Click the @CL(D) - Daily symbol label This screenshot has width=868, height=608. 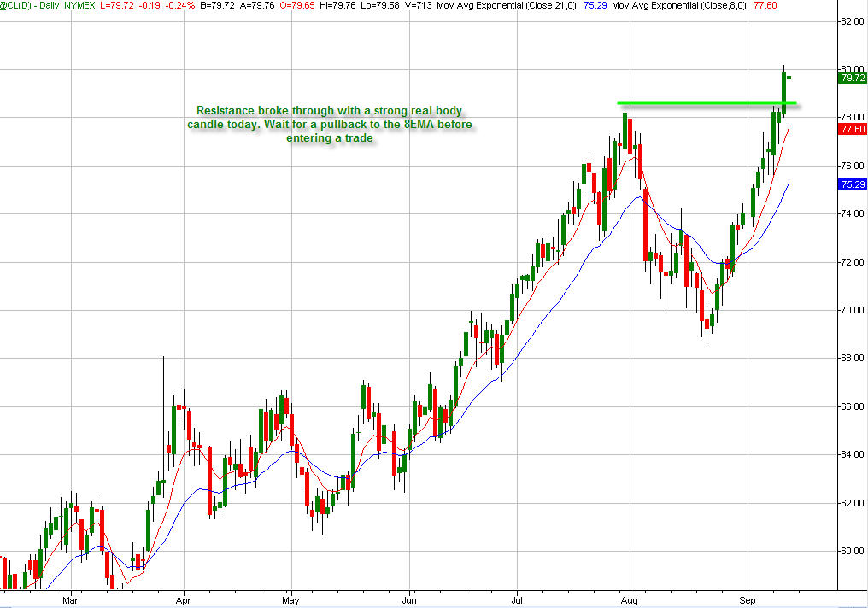(29, 5)
